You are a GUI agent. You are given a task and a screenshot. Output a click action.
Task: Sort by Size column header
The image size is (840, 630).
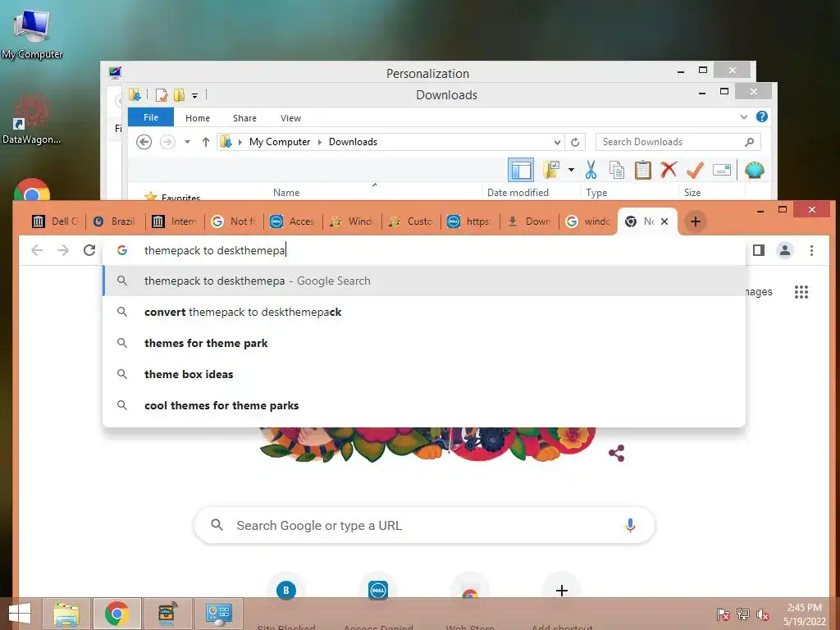coord(692,192)
